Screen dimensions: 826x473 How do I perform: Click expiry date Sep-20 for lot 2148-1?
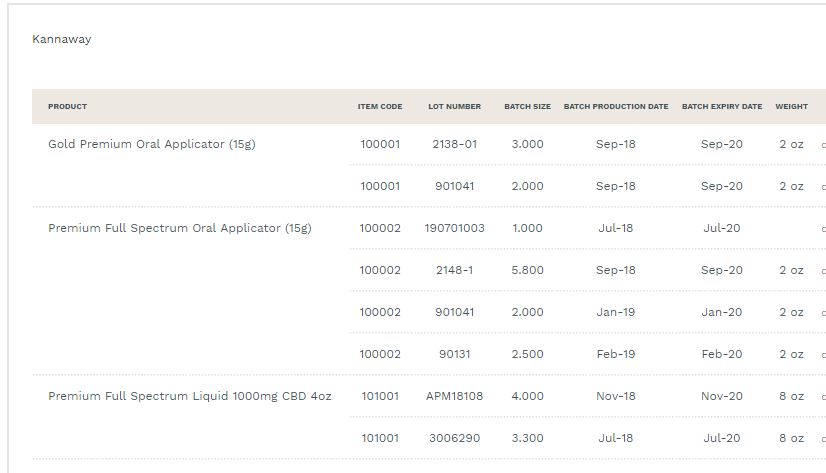click(722, 270)
